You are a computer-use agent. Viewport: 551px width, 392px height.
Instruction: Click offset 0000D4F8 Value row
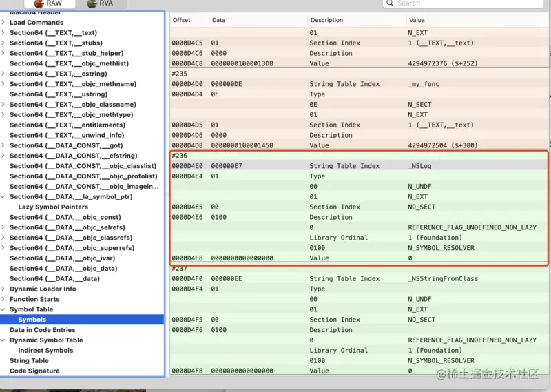point(359,371)
